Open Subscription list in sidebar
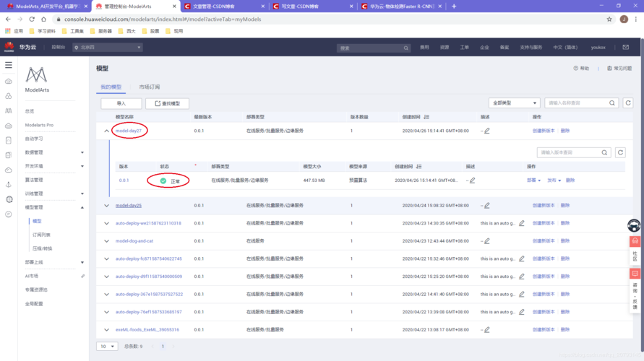Screen dimensions: 644x361 pos(41,235)
